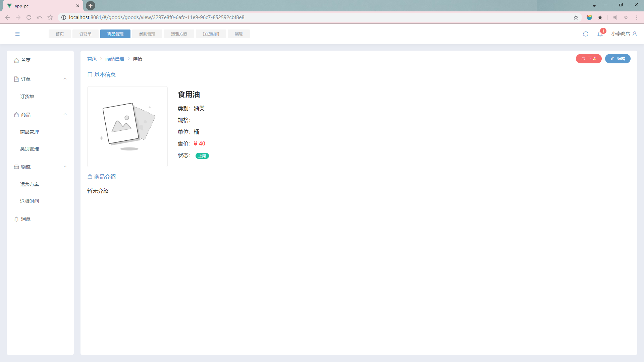Image resolution: width=644 pixels, height=362 pixels.
Task: Click the browser back arrow
Action: point(7,17)
